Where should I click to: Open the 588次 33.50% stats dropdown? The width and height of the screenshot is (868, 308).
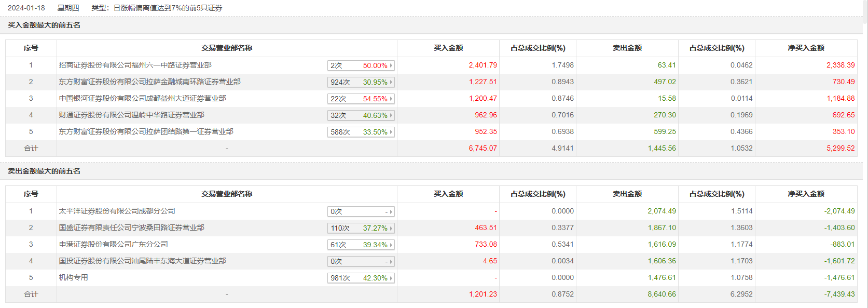[x=361, y=132]
